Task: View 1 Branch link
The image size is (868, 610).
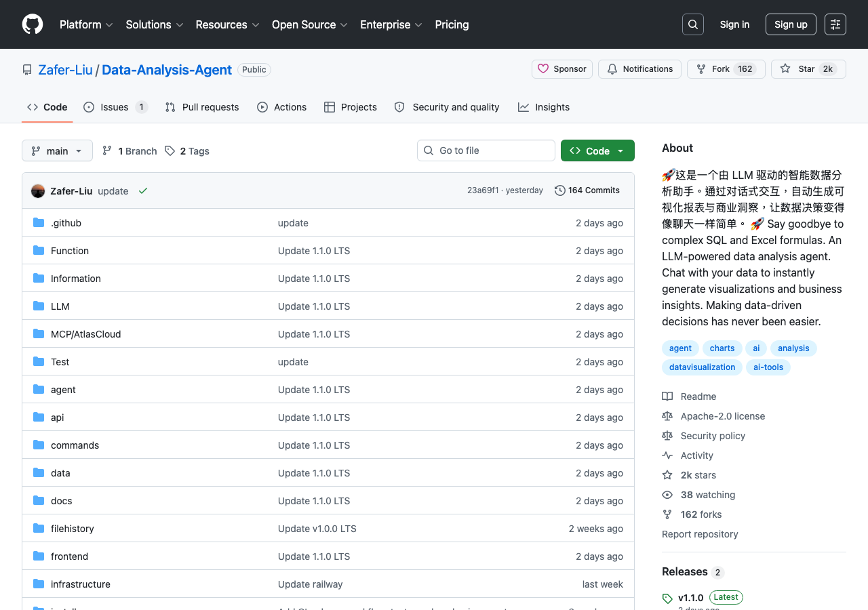Action: pos(130,150)
